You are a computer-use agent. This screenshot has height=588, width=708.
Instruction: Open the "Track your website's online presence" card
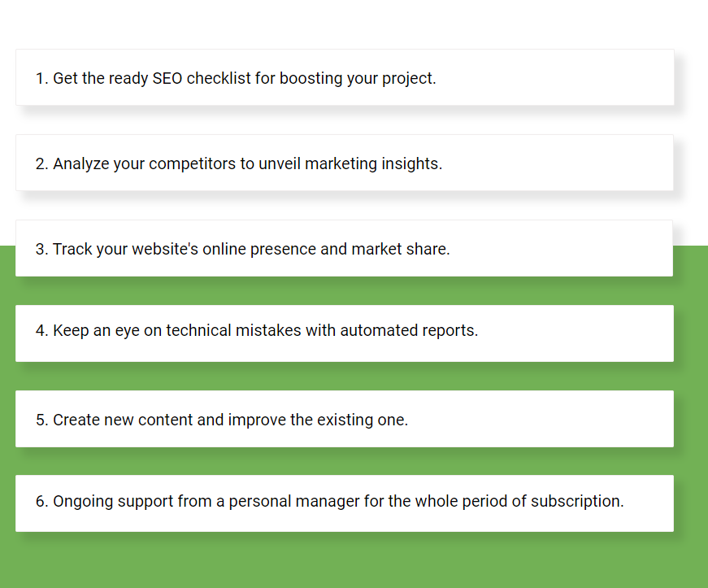point(344,248)
